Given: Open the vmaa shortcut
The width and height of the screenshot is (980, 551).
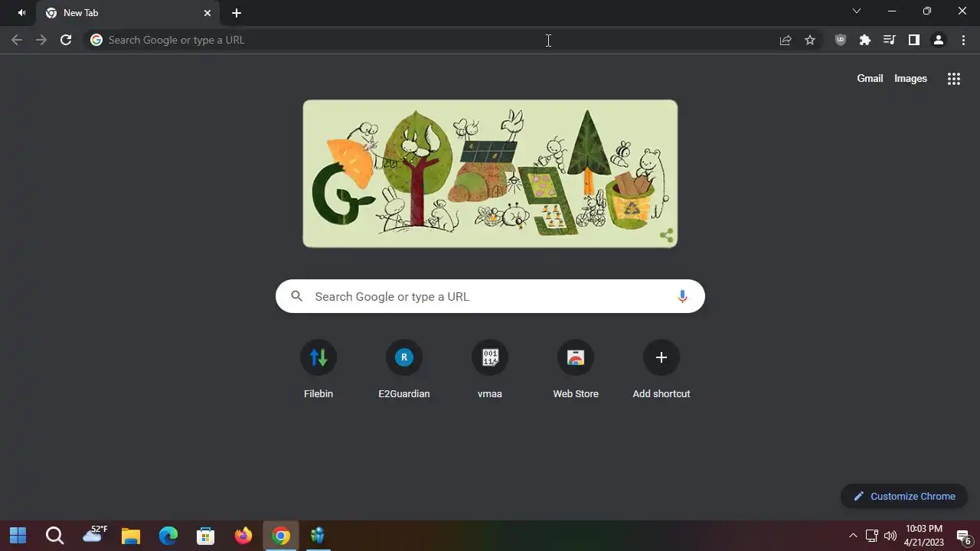Looking at the screenshot, I should (x=490, y=370).
